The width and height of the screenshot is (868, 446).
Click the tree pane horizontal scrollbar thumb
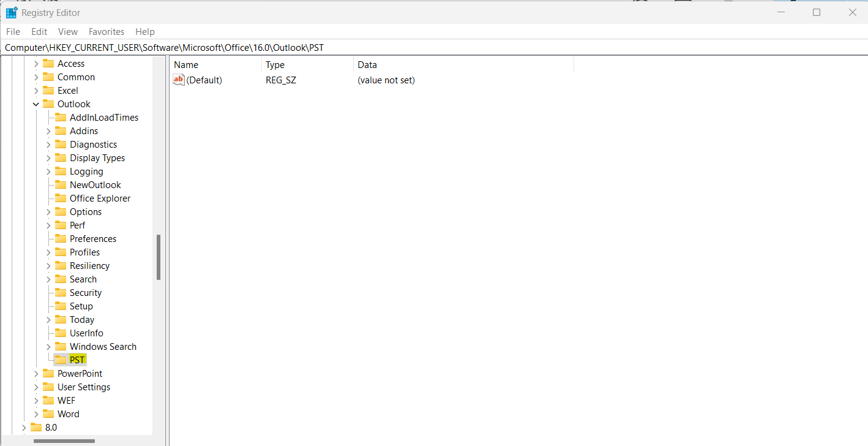click(64, 440)
